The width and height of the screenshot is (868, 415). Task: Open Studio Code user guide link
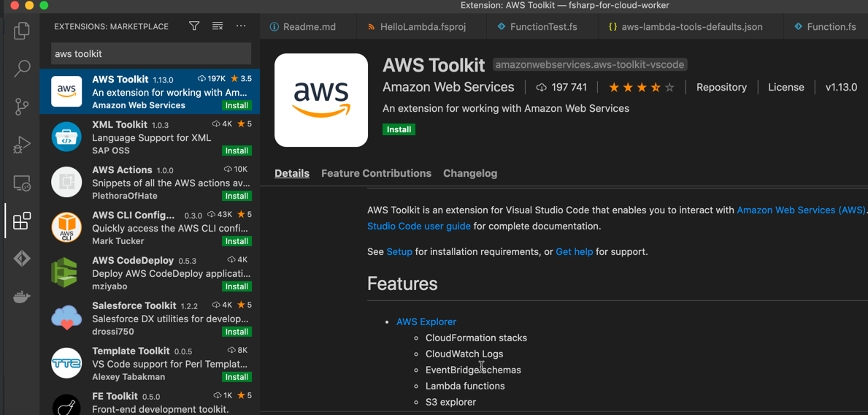pos(419,226)
